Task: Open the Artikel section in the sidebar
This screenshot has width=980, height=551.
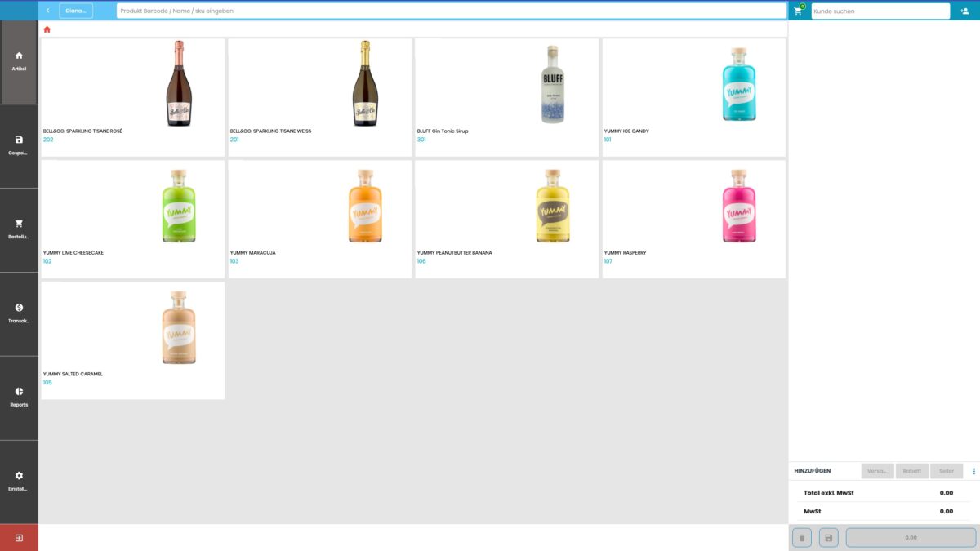Action: [18, 61]
